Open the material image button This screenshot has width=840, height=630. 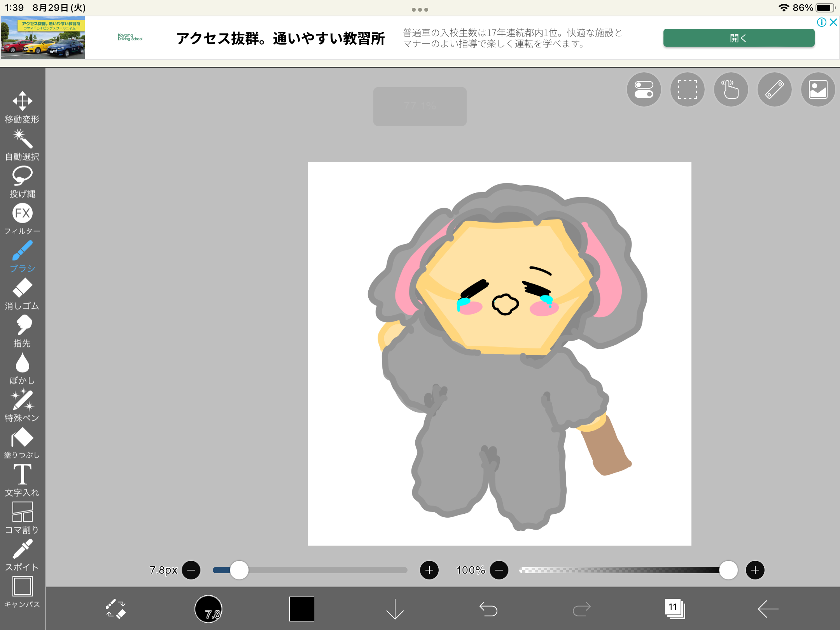(x=818, y=89)
